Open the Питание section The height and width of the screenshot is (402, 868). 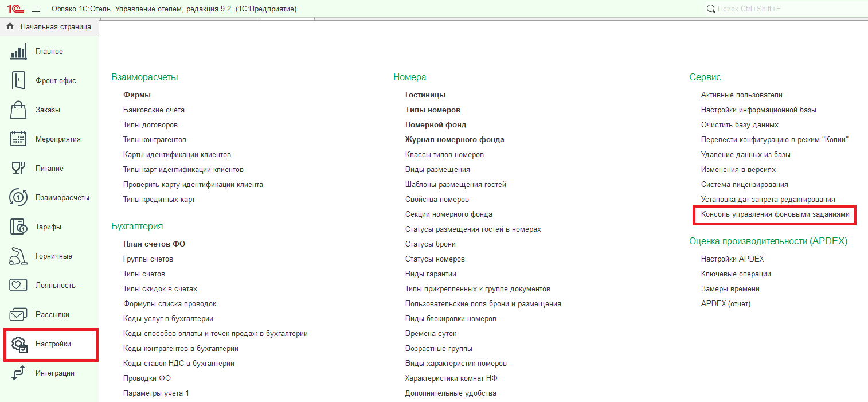(x=49, y=169)
